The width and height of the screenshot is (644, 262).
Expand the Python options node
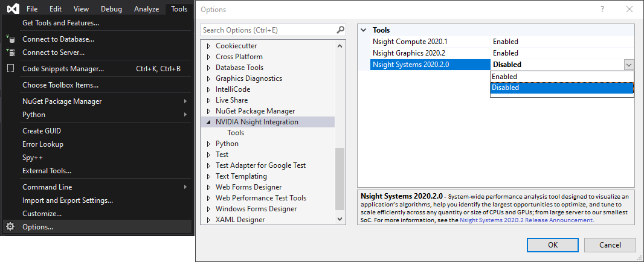coord(209,144)
